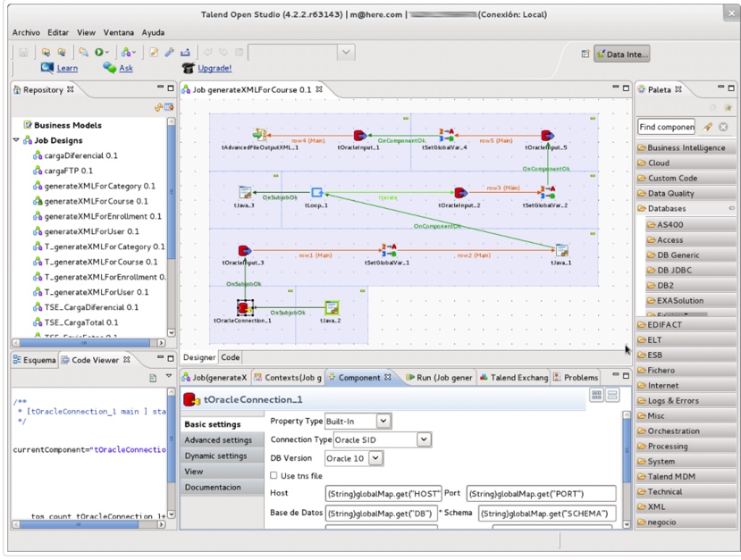Click the copy icon in Code Viewer toolbar

[x=153, y=378]
